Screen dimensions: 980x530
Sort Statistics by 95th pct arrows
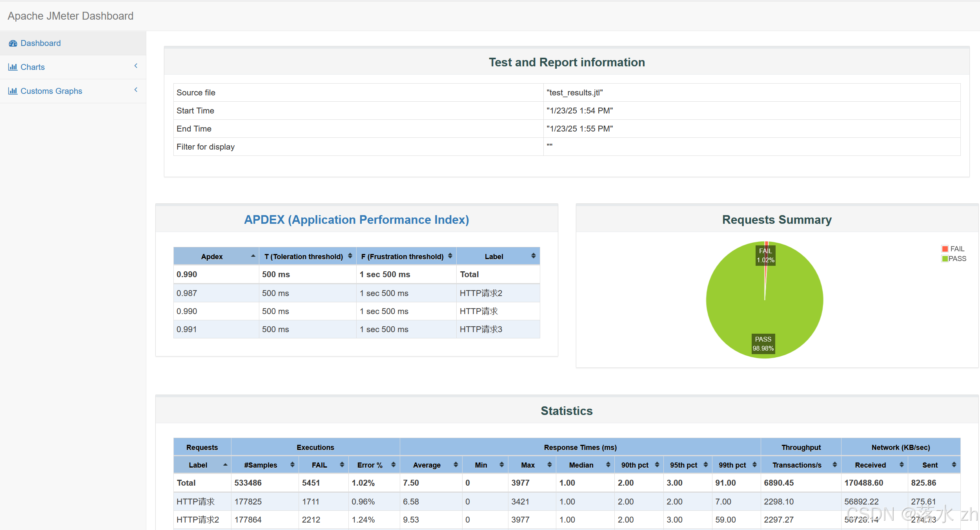pyautogui.click(x=705, y=465)
